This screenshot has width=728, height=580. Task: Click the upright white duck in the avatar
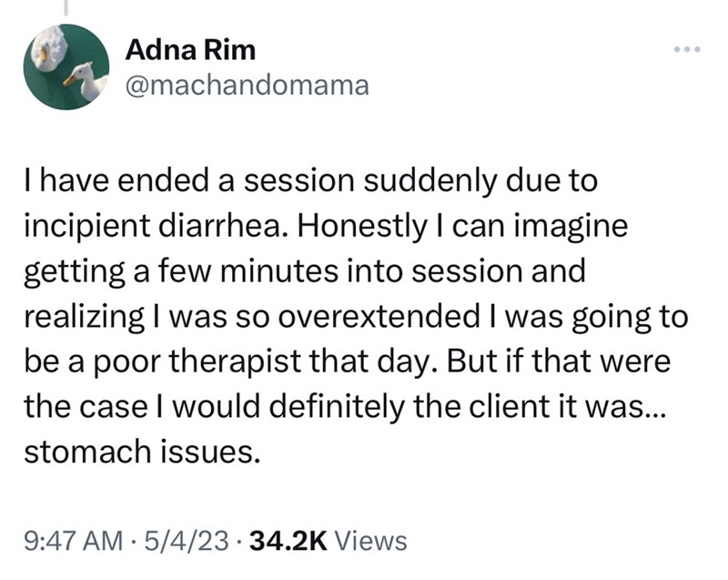87,81
